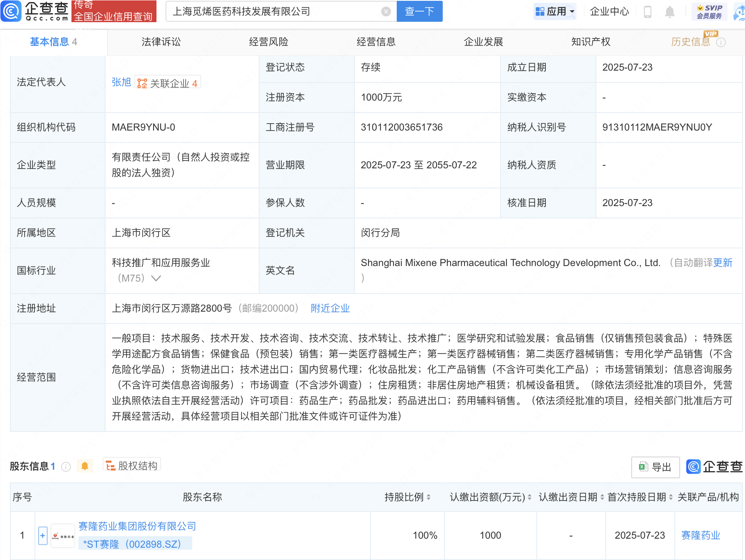Click the info icon next to 历史信息
This screenshot has width=745, height=560.
pos(721,42)
